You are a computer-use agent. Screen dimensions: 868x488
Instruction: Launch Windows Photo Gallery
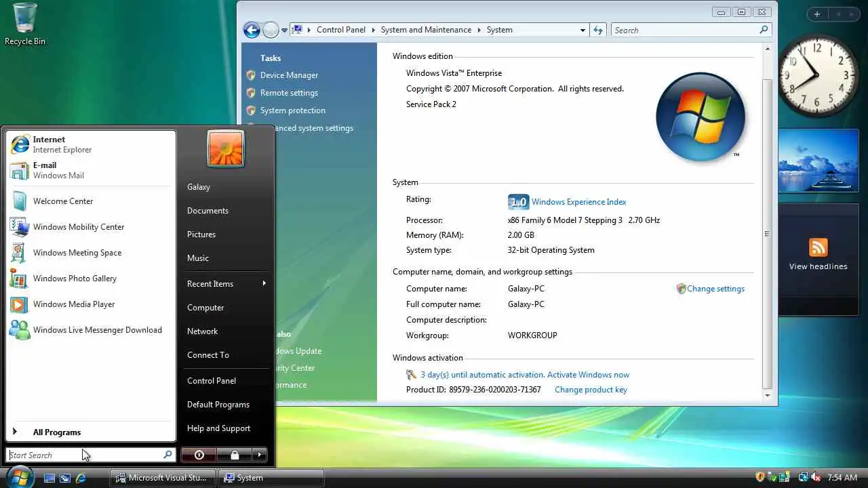(x=90, y=279)
